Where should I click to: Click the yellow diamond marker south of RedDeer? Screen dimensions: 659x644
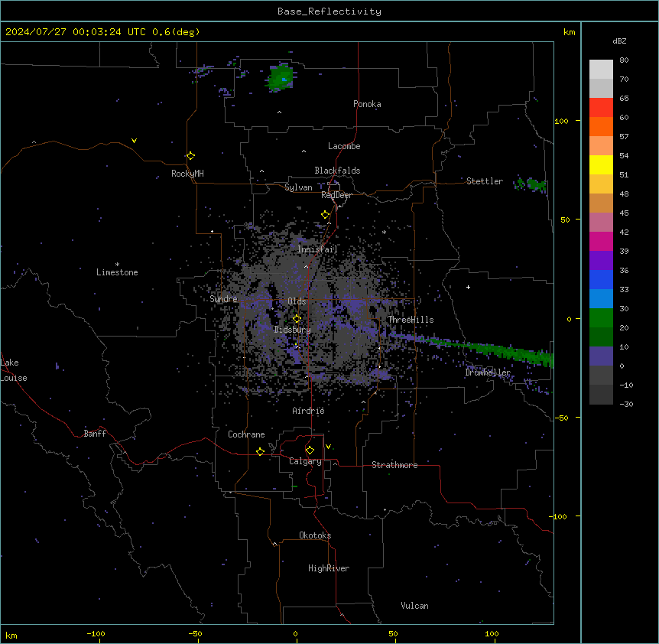(x=325, y=215)
